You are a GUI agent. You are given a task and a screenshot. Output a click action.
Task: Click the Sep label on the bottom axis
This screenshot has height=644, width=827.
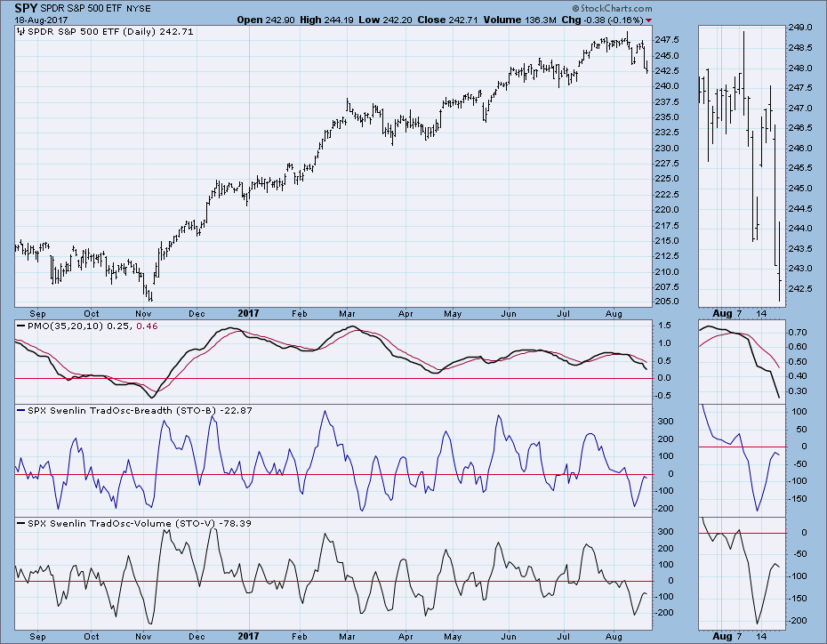(37, 636)
